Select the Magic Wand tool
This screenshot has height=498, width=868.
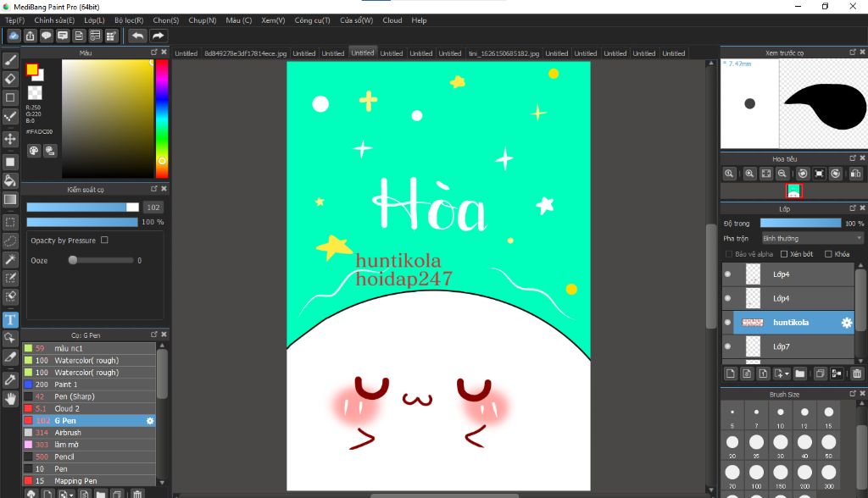tap(10, 259)
